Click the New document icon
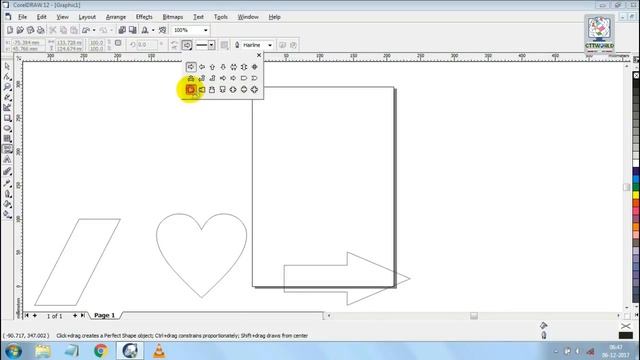 pos(10,30)
